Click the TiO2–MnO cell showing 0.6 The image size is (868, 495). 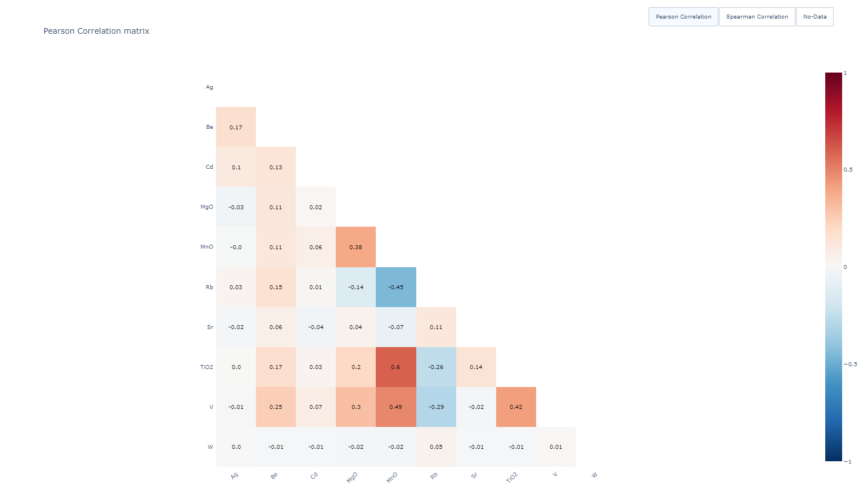point(396,367)
